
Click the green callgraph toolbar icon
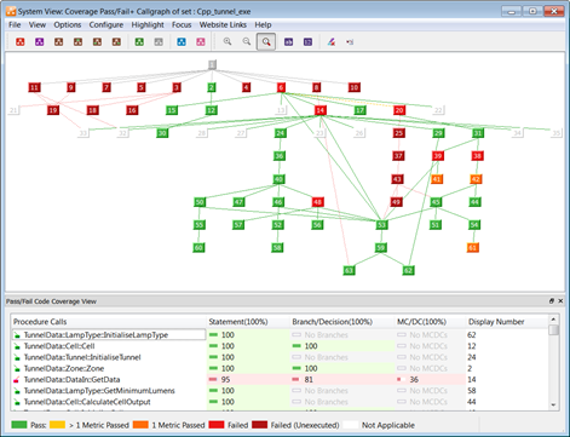tap(139, 42)
